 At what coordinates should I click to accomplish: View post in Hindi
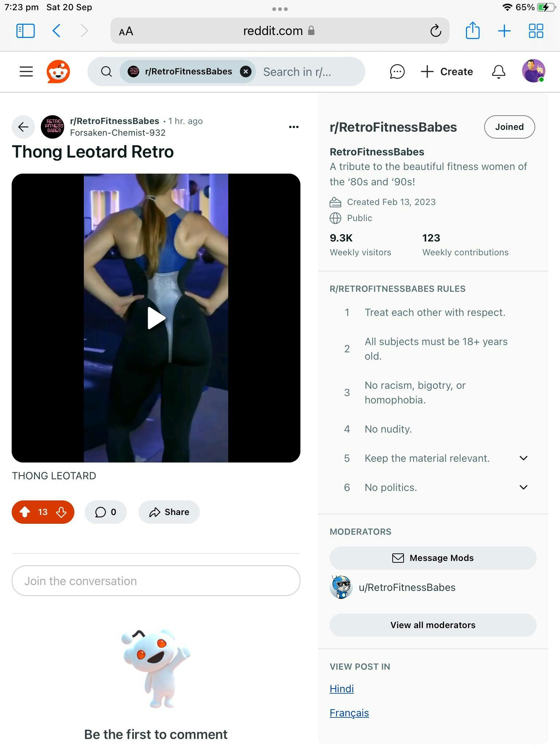(x=342, y=689)
